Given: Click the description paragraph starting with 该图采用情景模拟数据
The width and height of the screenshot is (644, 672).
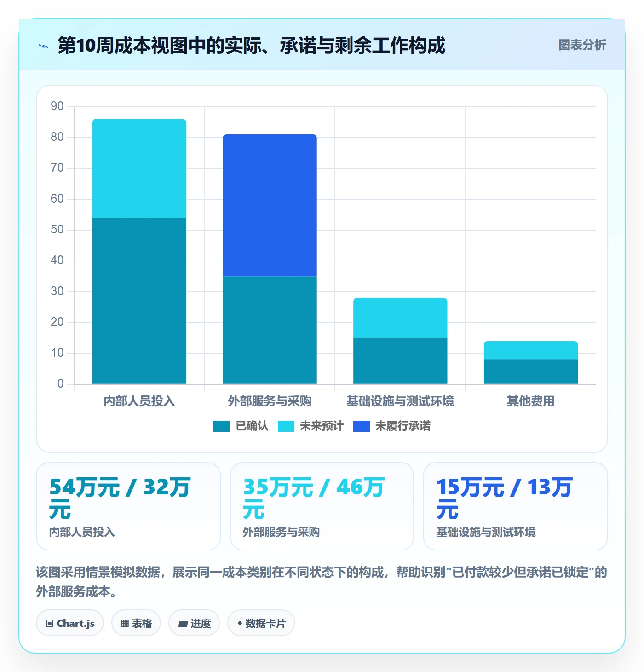Looking at the screenshot, I should [322, 582].
